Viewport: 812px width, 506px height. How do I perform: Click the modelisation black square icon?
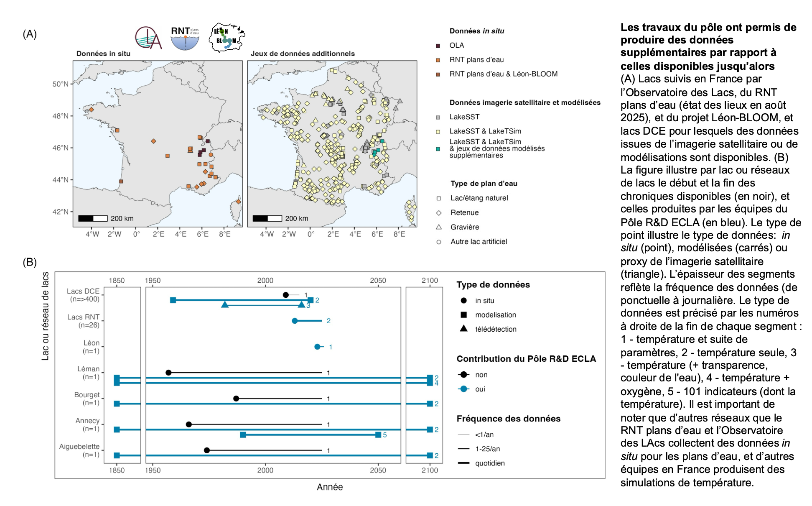point(463,315)
